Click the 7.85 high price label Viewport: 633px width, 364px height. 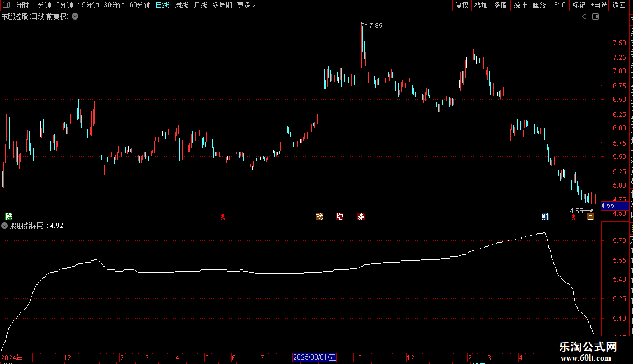tap(376, 26)
